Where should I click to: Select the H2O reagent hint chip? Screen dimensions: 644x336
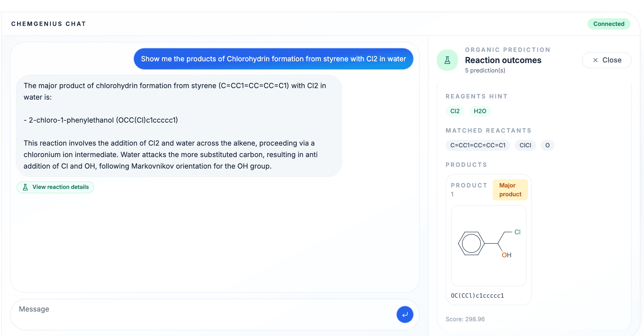(x=480, y=111)
